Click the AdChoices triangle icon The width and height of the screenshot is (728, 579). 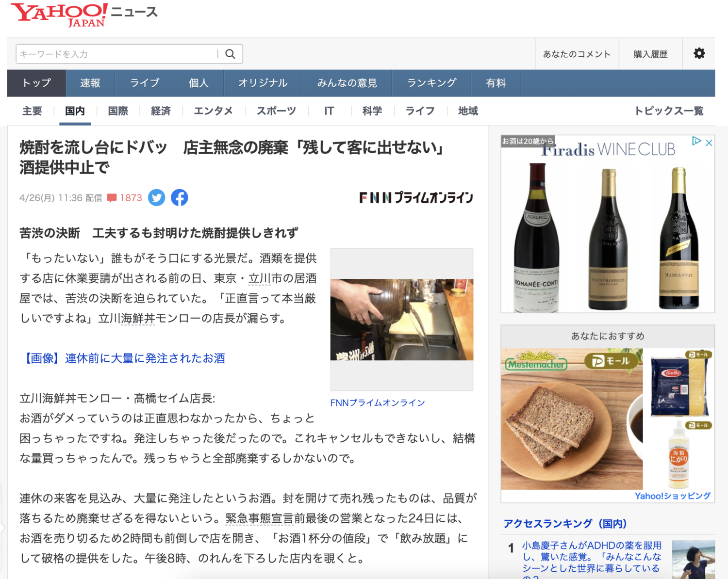[696, 141]
